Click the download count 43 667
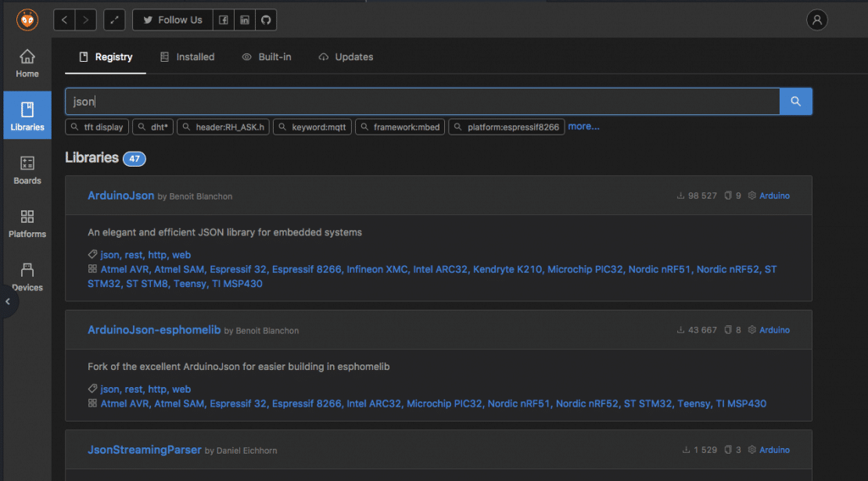 (697, 330)
